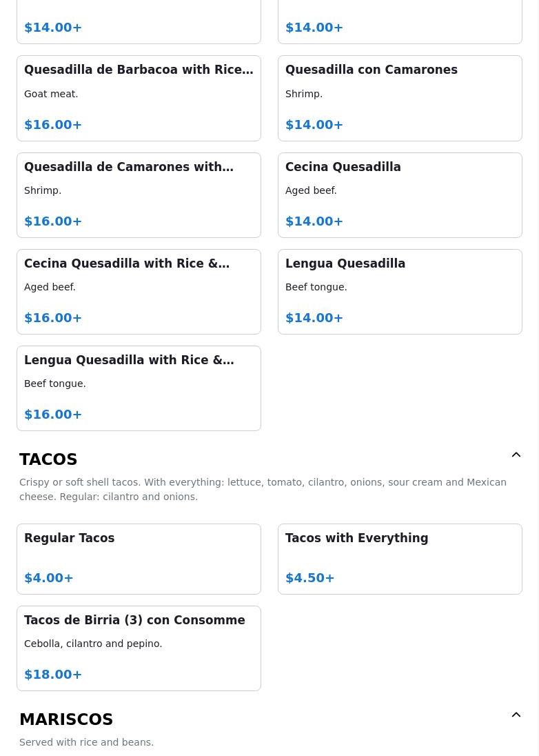Screen dimensions: 539x756
Task: Click the $16.00+ price on Barbacoa quesadilla
Action: [53, 125]
